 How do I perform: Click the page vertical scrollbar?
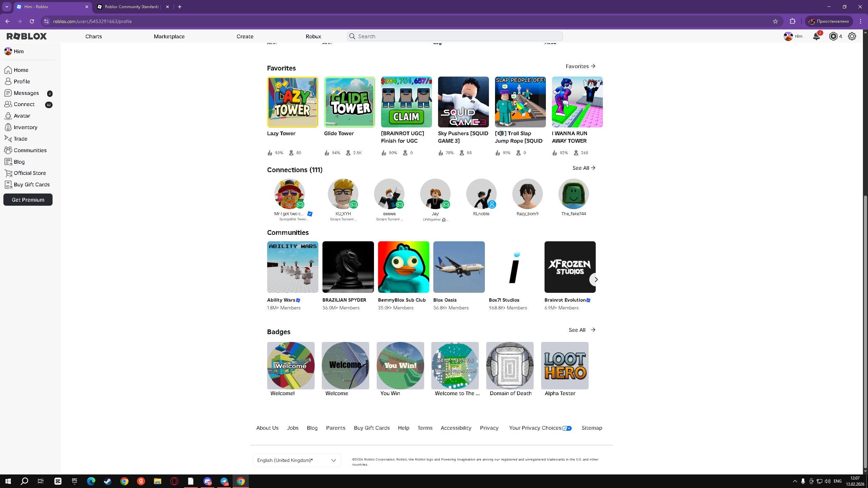(x=865, y=332)
